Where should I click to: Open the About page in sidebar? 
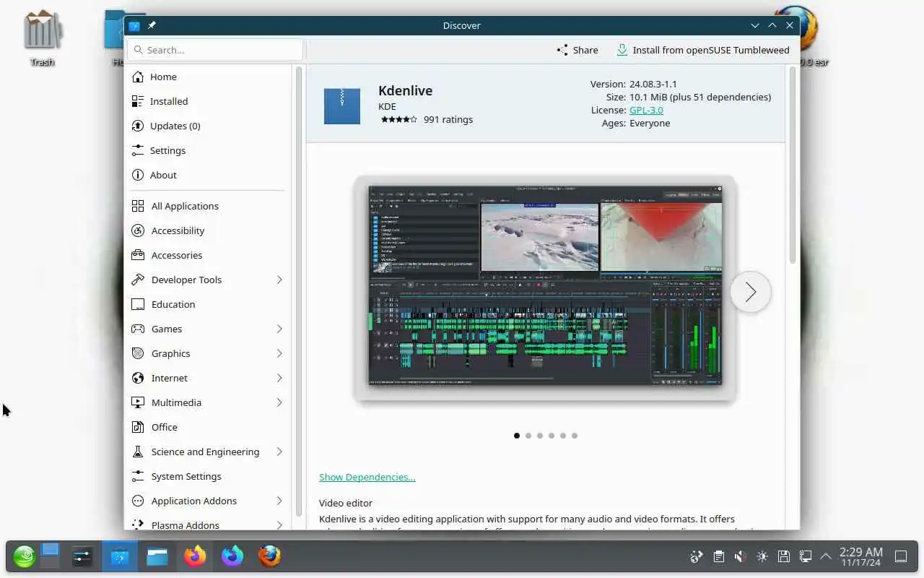[208, 175]
